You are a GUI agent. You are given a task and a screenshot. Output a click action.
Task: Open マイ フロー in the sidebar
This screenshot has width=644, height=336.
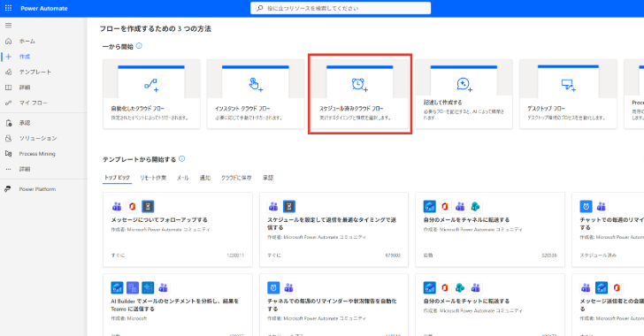34,103
